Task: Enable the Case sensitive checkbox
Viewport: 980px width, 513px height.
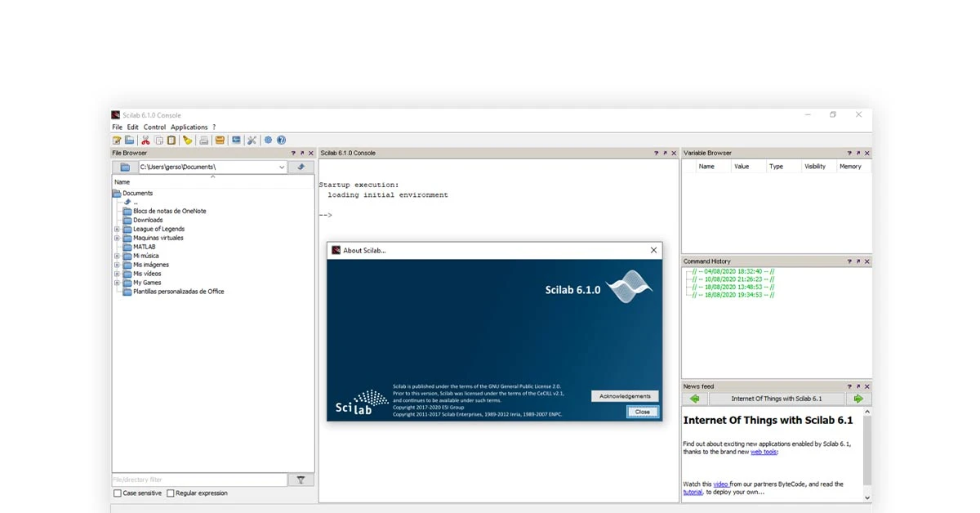Action: pyautogui.click(x=118, y=493)
